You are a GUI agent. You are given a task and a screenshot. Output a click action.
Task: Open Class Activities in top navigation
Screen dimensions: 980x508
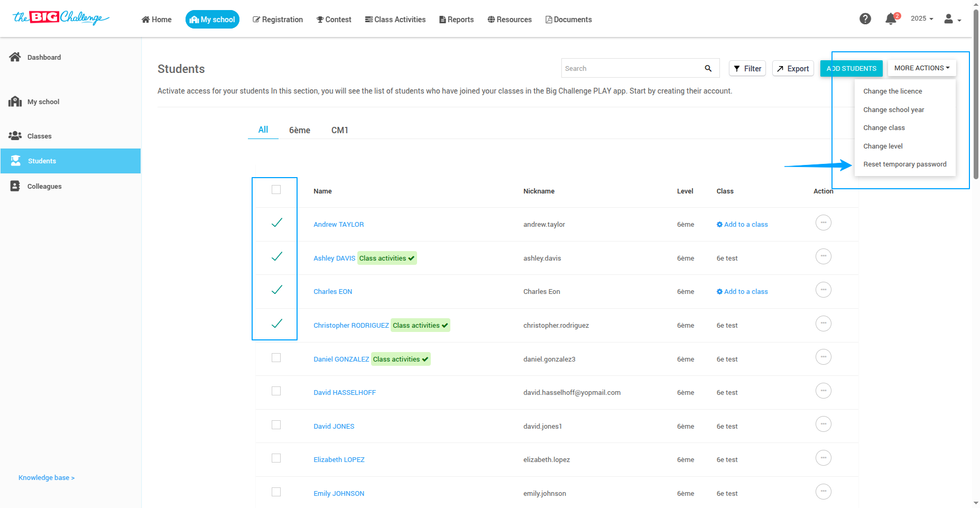[x=395, y=20]
